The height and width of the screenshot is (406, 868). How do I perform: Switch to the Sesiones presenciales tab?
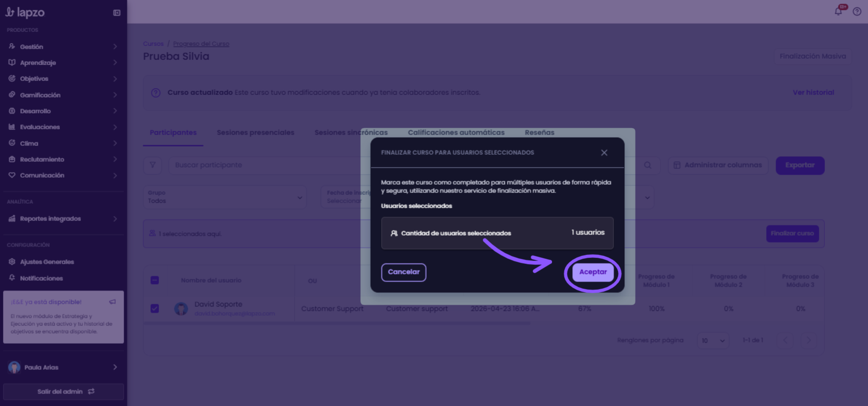coord(256,132)
